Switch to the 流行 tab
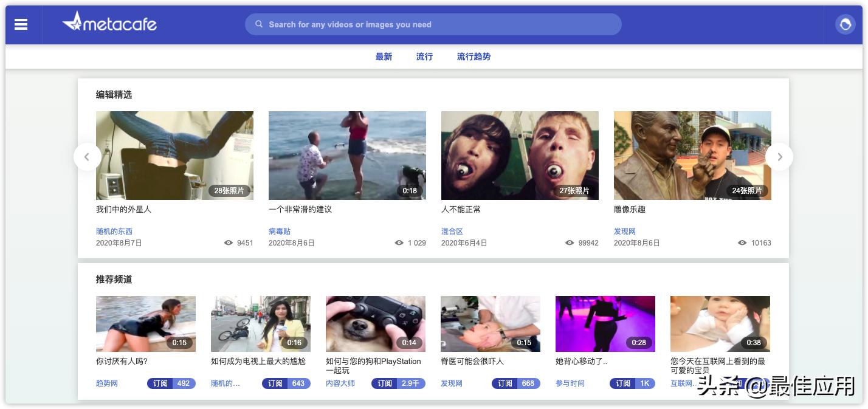 424,57
